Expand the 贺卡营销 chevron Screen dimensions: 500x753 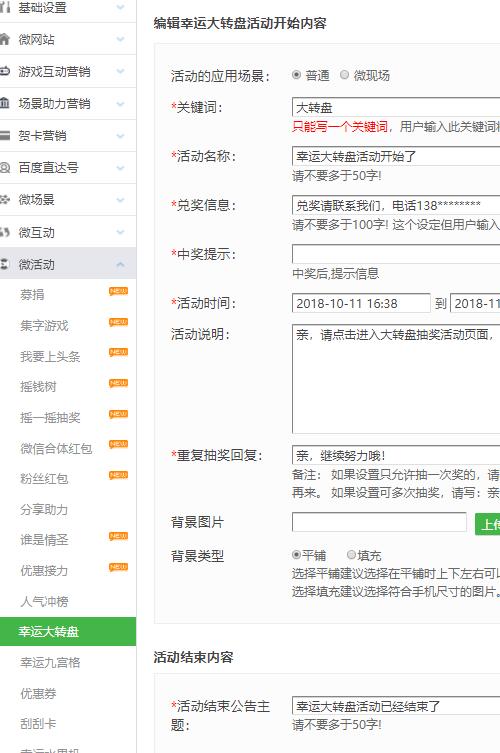click(121, 135)
